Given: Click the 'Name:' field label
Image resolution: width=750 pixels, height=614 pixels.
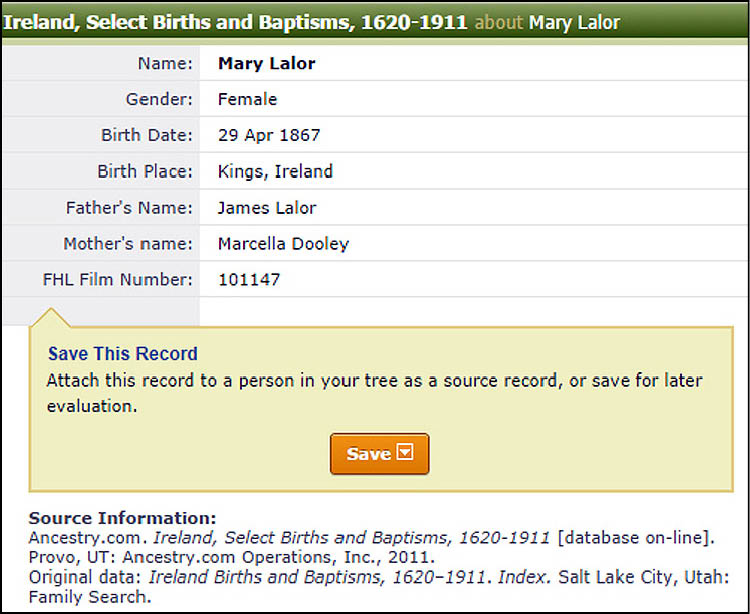Looking at the screenshot, I should [x=165, y=63].
